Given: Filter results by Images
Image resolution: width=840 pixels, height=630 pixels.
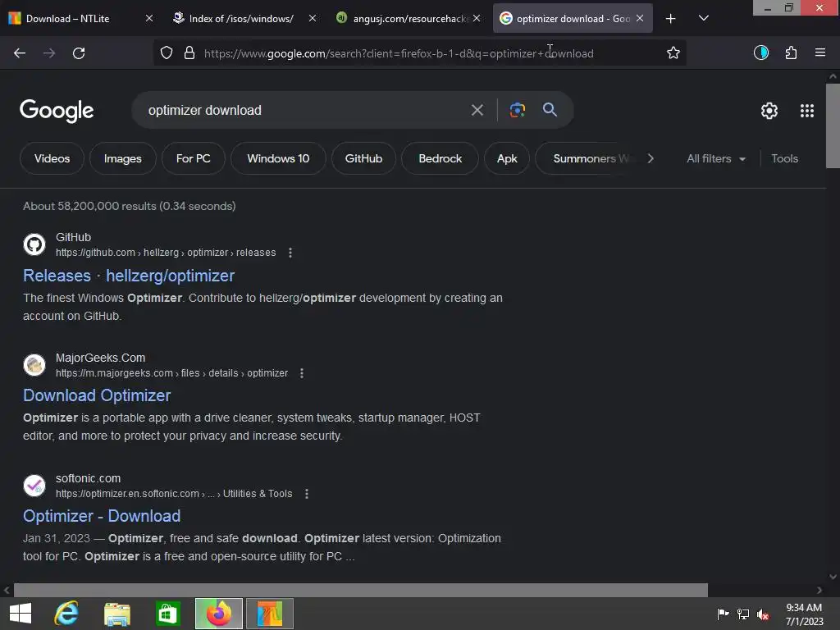Looking at the screenshot, I should [x=123, y=158].
